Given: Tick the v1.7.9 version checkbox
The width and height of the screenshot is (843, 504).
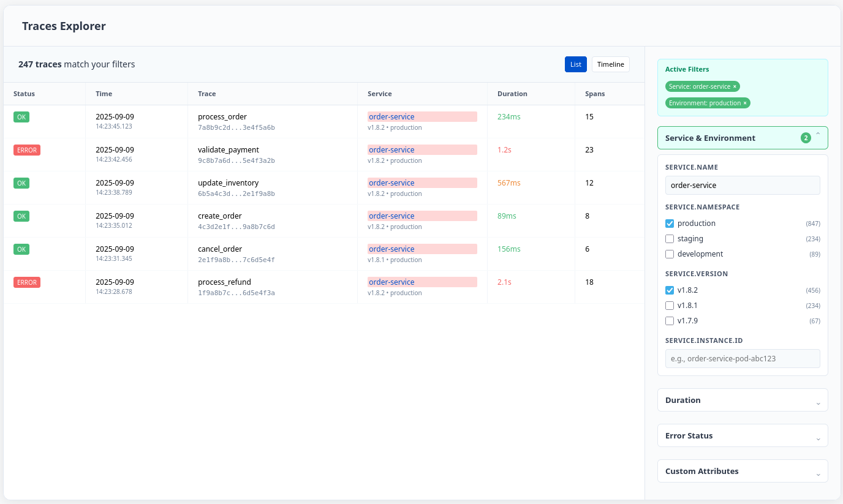Looking at the screenshot, I should pyautogui.click(x=670, y=321).
